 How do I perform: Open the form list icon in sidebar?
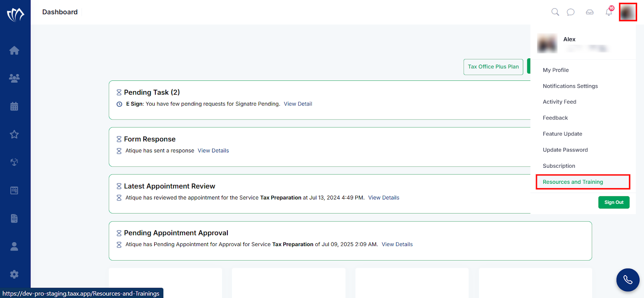pos(14,190)
